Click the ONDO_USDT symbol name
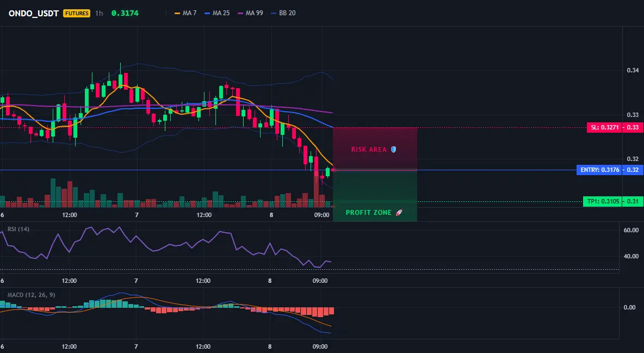Image resolution: width=644 pixels, height=353 pixels. [34, 13]
